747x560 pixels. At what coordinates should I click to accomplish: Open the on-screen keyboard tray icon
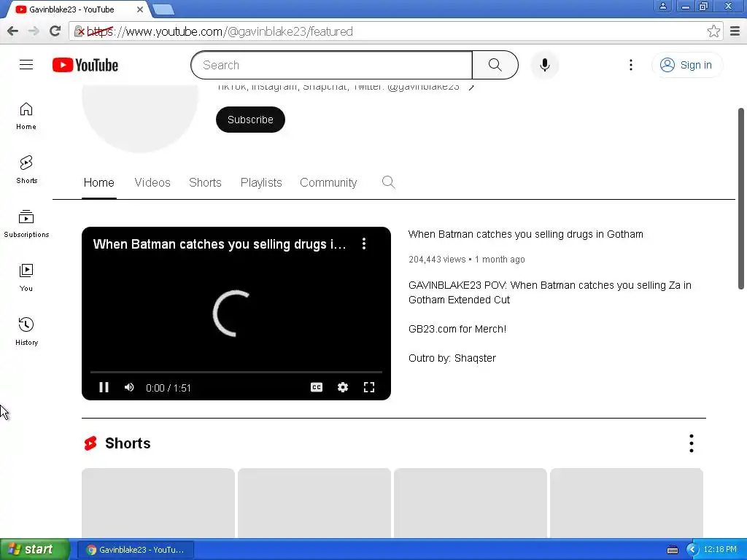tap(672, 550)
